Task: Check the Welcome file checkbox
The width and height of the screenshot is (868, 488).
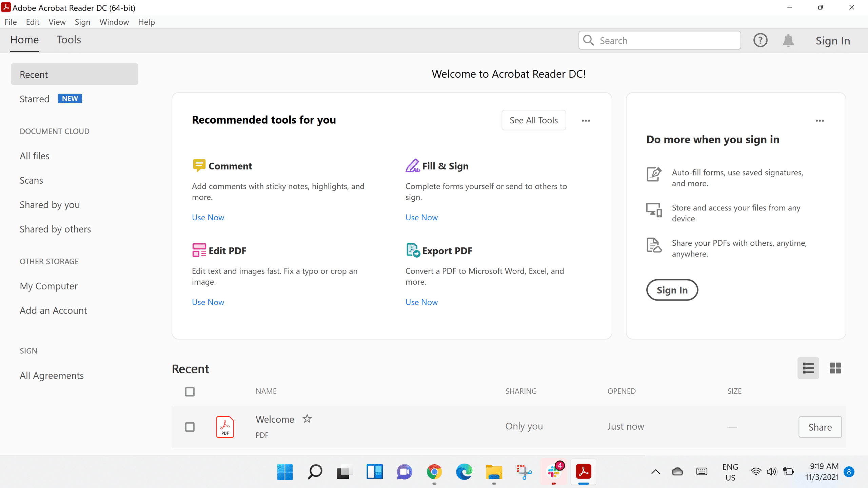Action: pos(190,427)
